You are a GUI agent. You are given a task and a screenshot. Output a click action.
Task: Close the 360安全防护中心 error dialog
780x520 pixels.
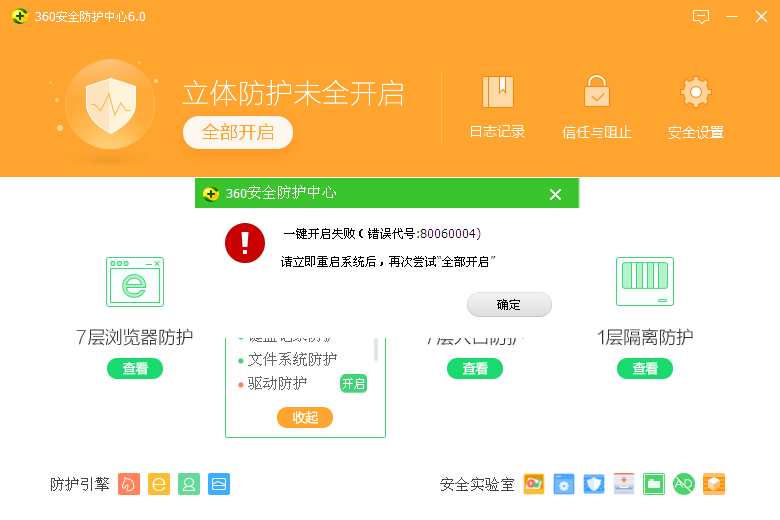click(x=555, y=194)
